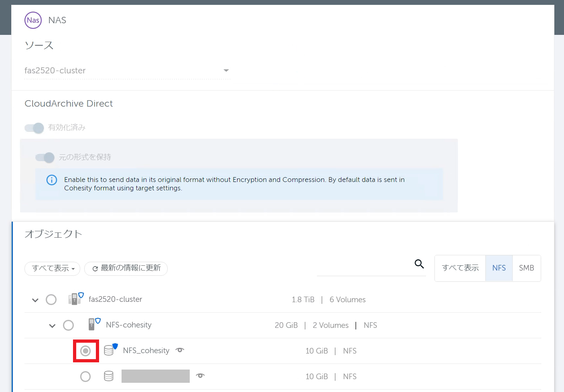Open the fas2520-cluster source dropdown
Image resolution: width=564 pixels, height=392 pixels.
(127, 71)
